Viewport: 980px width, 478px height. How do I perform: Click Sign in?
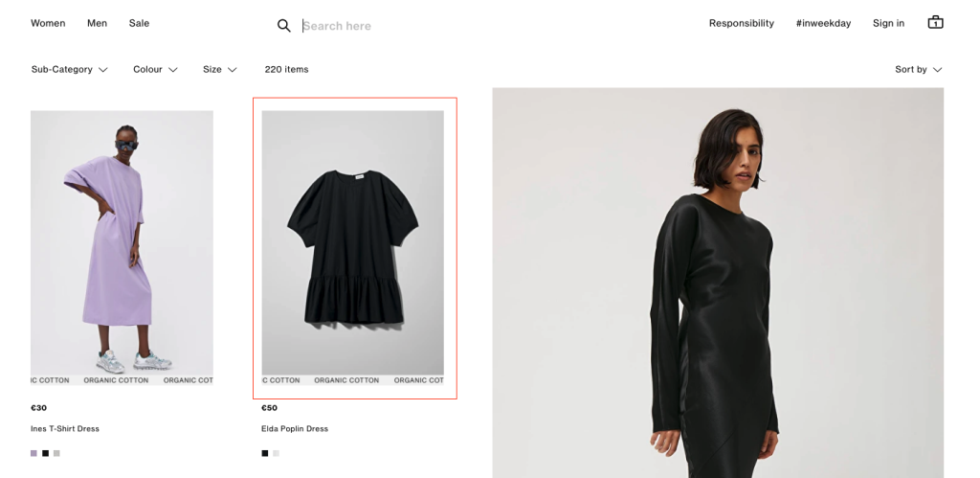coord(888,23)
